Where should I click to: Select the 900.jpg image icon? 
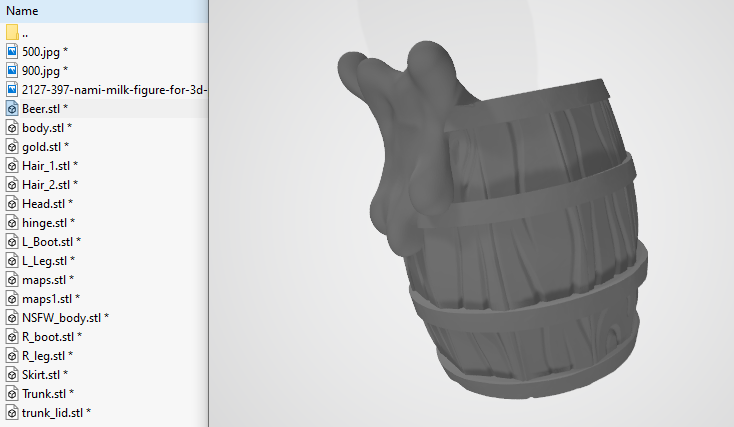click(x=12, y=70)
